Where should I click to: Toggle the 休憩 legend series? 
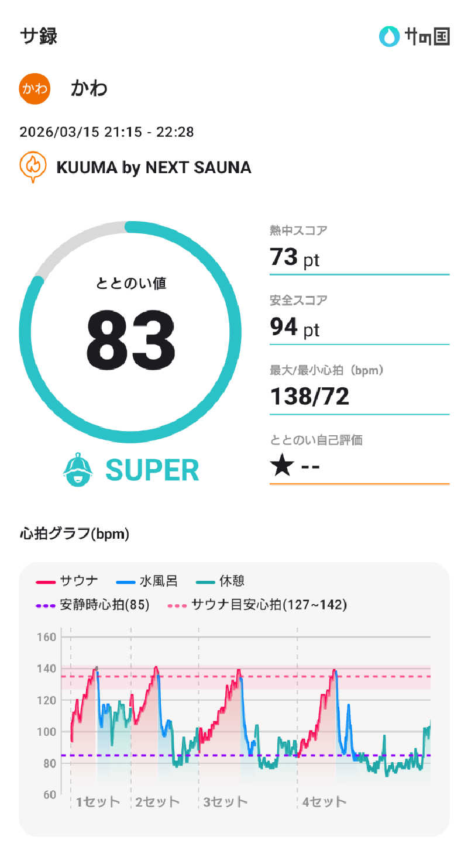[x=221, y=581]
